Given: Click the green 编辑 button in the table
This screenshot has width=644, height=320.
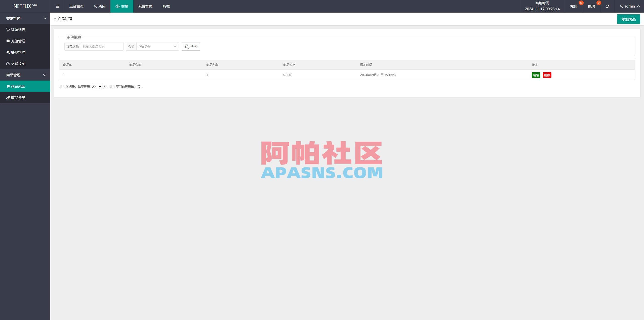Looking at the screenshot, I should (x=536, y=75).
